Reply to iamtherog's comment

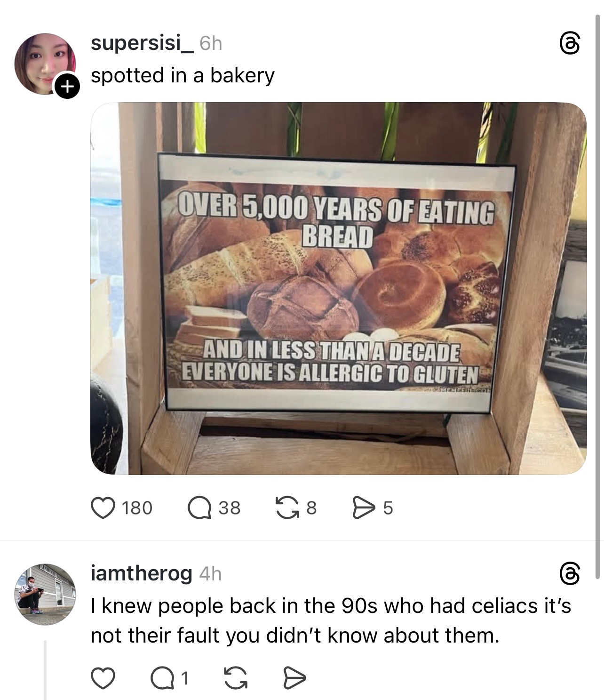click(x=161, y=678)
